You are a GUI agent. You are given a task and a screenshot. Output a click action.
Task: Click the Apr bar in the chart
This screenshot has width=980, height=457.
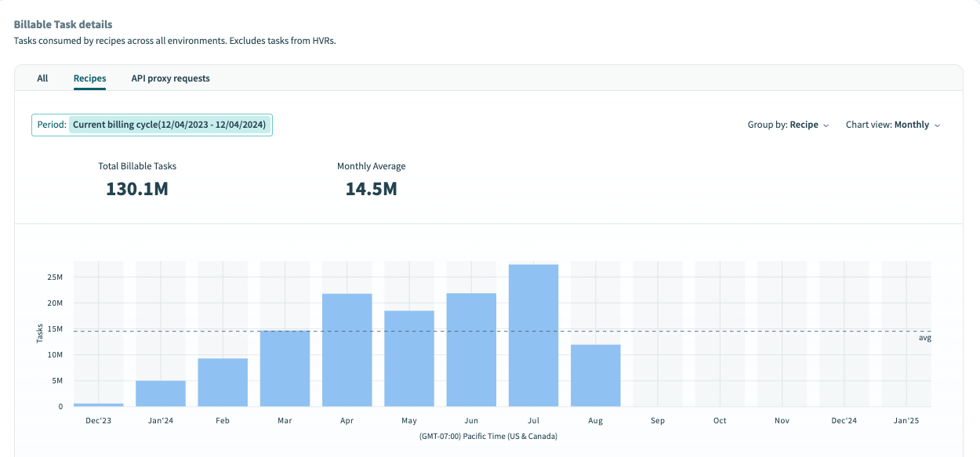[347, 349]
